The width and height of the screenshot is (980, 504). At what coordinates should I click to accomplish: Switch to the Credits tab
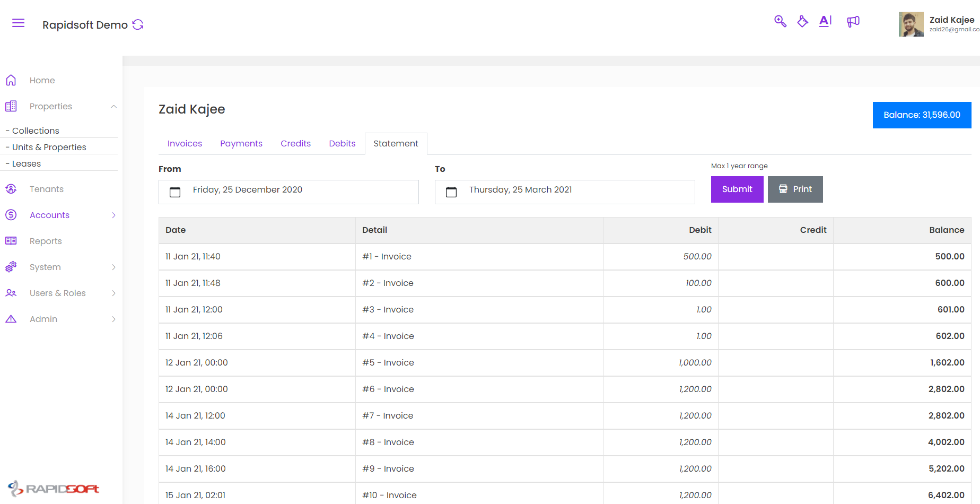pyautogui.click(x=296, y=143)
